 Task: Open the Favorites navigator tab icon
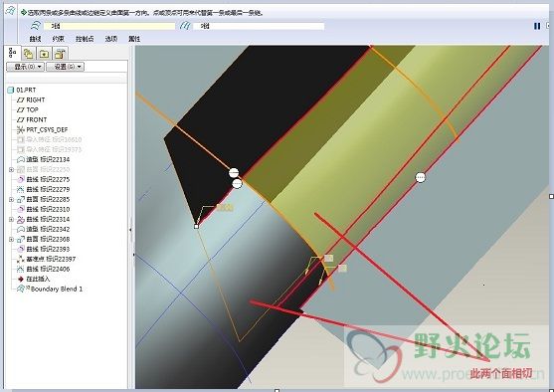pyautogui.click(x=60, y=54)
